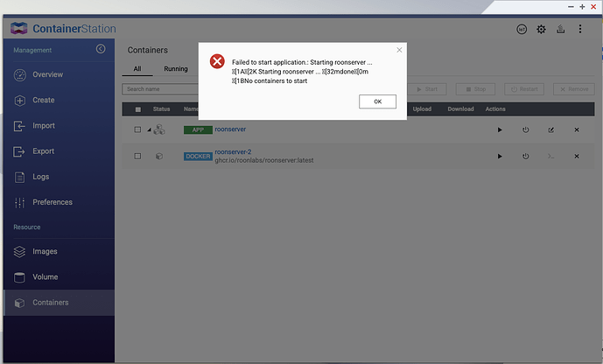
Task: Click the Export arrow icon in sidebar
Action: [19, 151]
